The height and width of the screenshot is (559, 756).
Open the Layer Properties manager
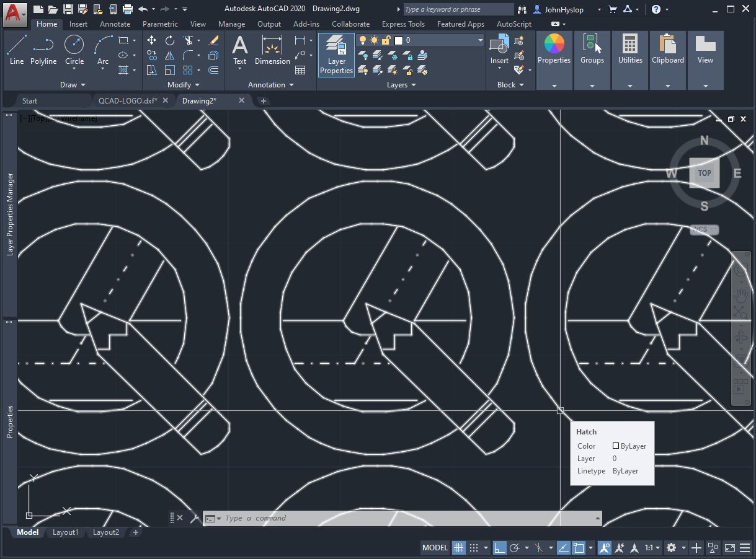(336, 55)
